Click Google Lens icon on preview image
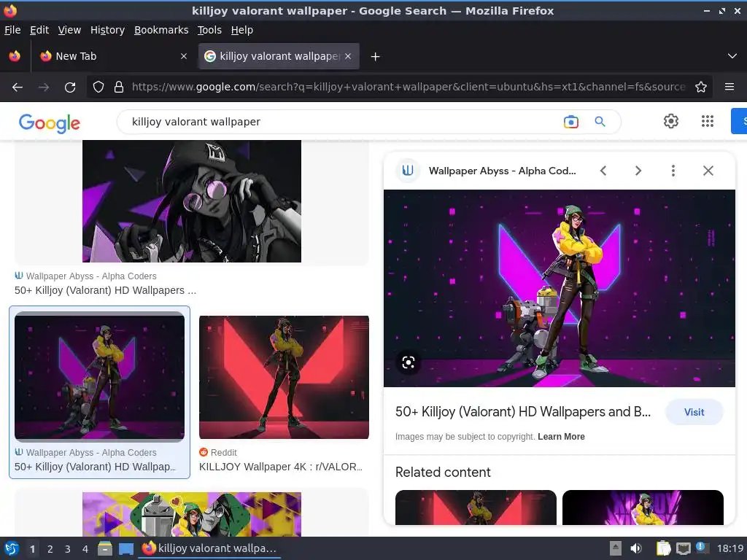The width and height of the screenshot is (747, 560). [409, 363]
